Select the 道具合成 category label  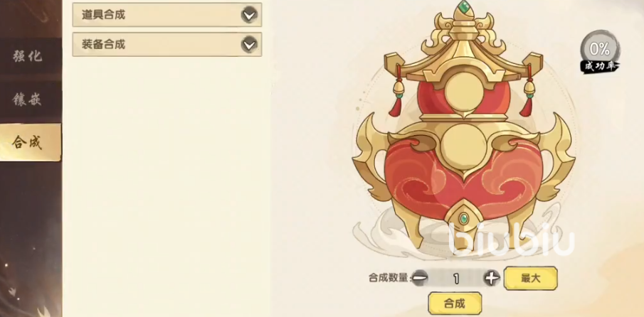click(x=103, y=15)
